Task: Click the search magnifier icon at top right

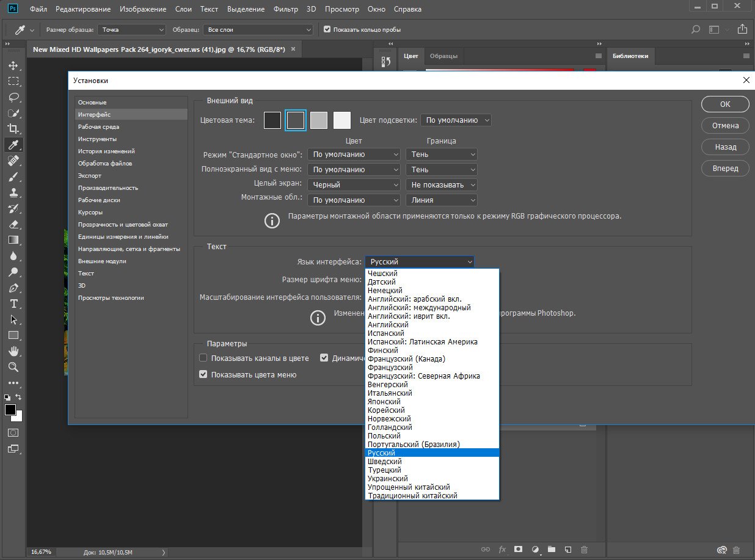Action: pyautogui.click(x=695, y=29)
